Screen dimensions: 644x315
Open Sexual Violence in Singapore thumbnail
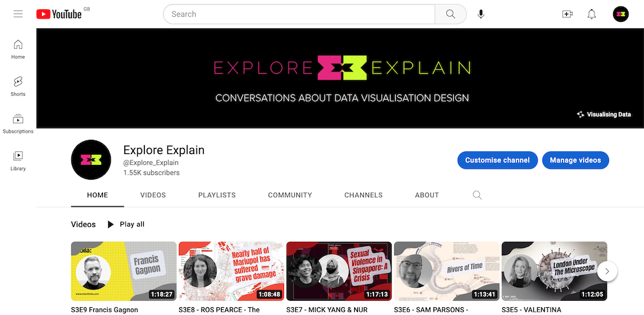(339, 271)
